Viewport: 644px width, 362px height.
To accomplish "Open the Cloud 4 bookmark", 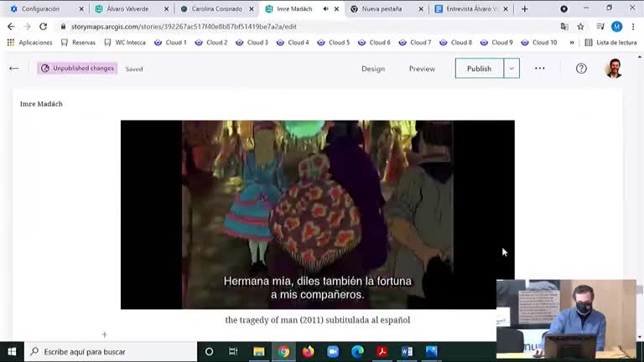I will point(293,42).
